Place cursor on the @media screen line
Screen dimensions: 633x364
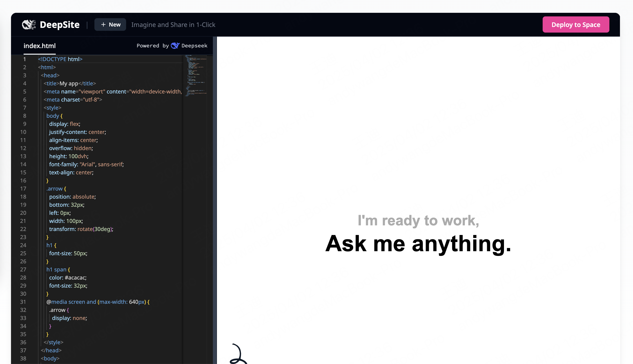tap(98, 302)
